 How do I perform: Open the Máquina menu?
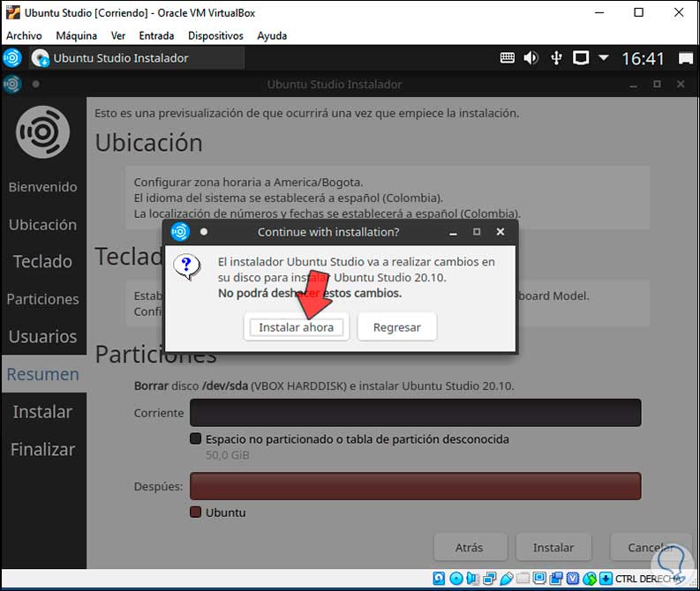point(76,35)
